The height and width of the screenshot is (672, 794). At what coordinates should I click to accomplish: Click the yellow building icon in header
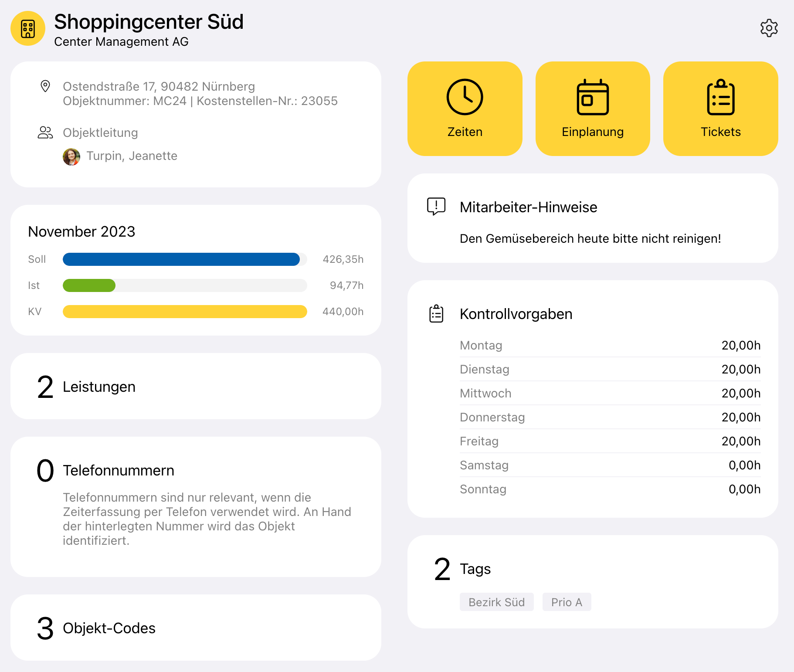tap(28, 29)
